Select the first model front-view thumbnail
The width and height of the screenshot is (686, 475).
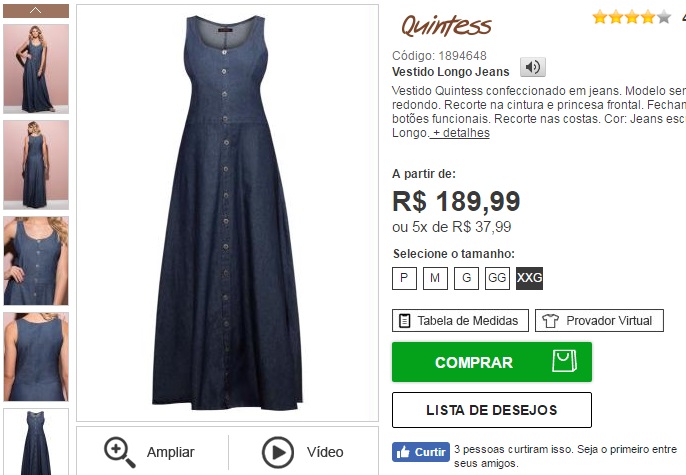tap(36, 69)
